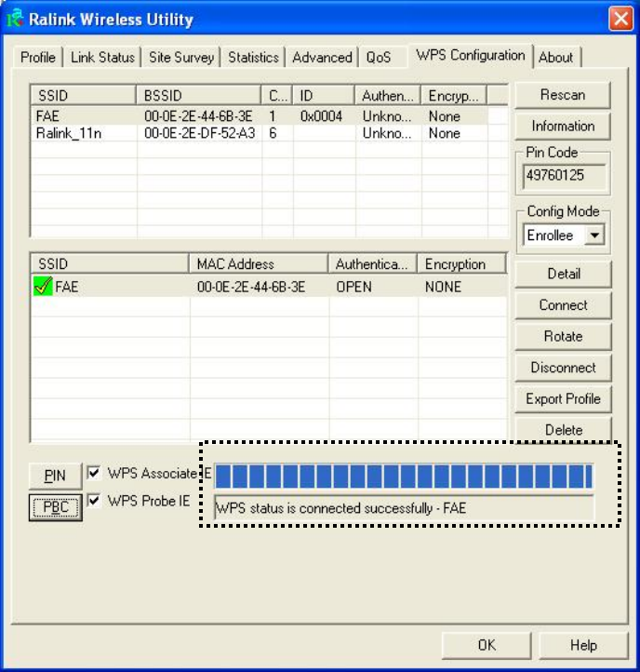The height and width of the screenshot is (672, 640).
Task: Click the Authentica... header in profile list
Action: [372, 263]
